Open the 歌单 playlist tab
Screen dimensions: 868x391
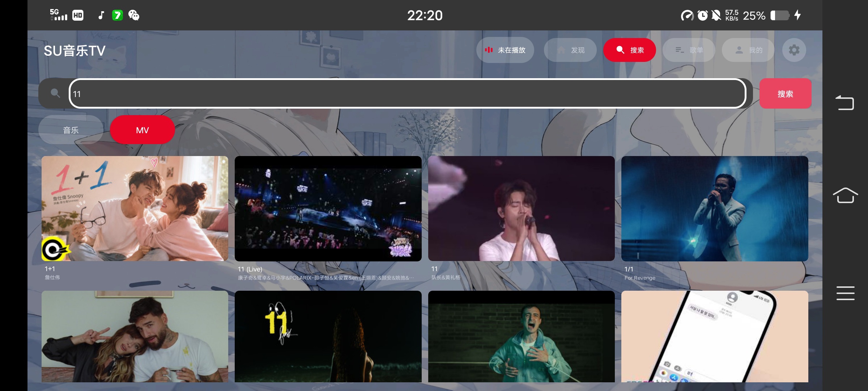(689, 50)
